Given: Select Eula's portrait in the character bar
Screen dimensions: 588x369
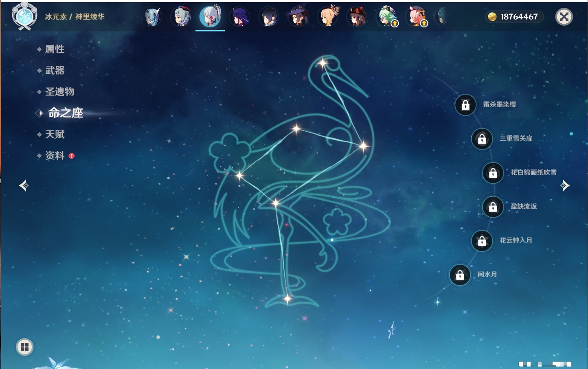Looking at the screenshot, I should click(153, 17).
